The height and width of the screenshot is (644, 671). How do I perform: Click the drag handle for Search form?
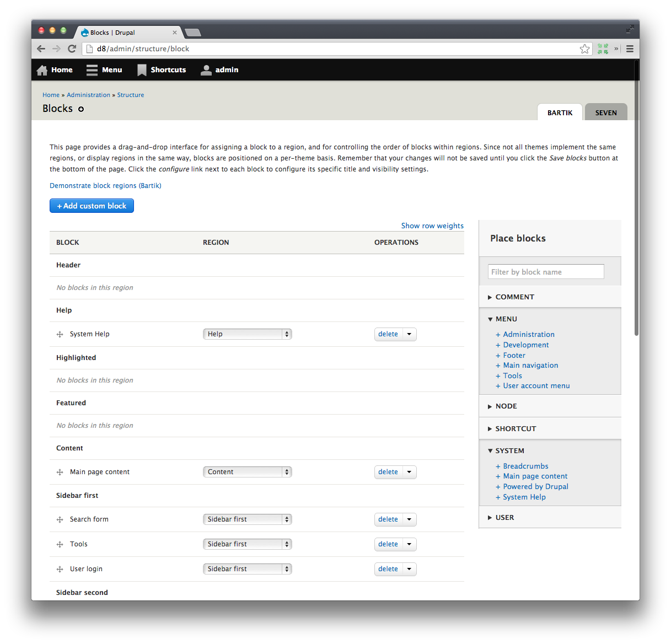(60, 519)
